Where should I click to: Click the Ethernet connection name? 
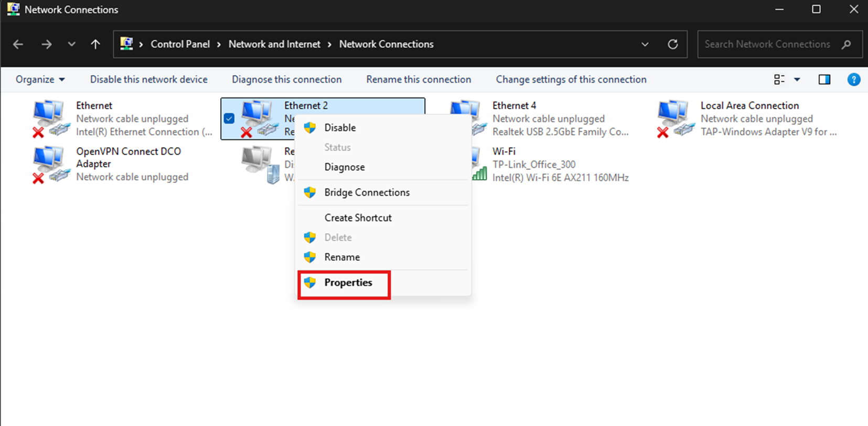pyautogui.click(x=94, y=105)
